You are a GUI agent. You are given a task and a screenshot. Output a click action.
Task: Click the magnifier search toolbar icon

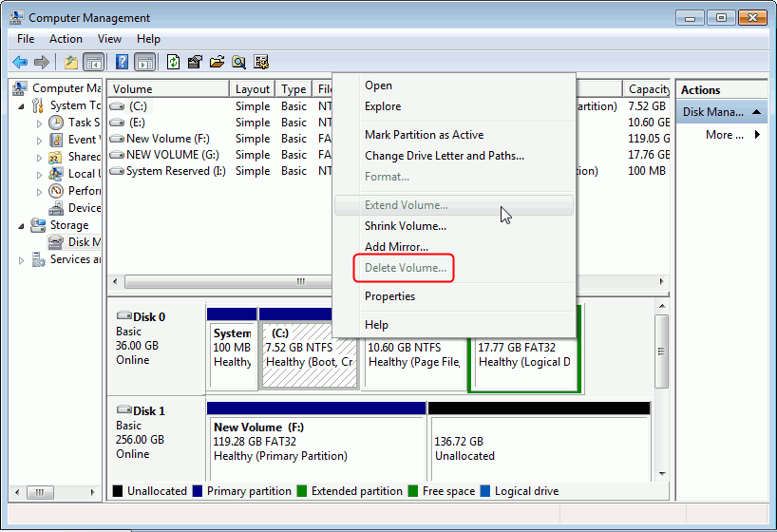click(238, 62)
